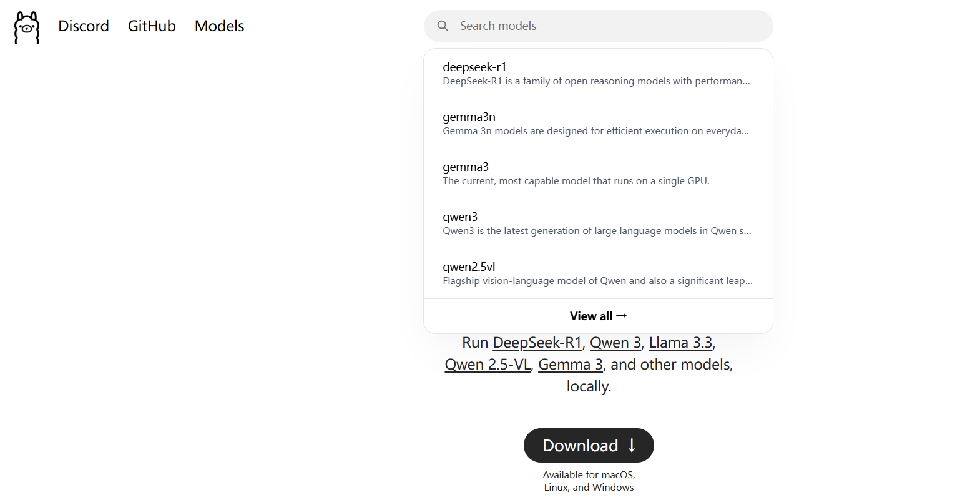The image size is (980, 500).
Task: Click the Qwen3 latest generation description
Action: [x=597, y=231]
